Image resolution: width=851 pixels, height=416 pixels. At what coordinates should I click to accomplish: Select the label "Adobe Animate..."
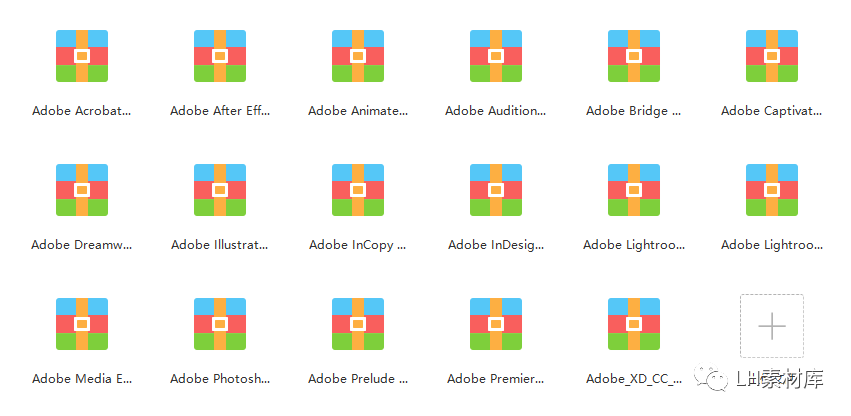tap(358, 111)
